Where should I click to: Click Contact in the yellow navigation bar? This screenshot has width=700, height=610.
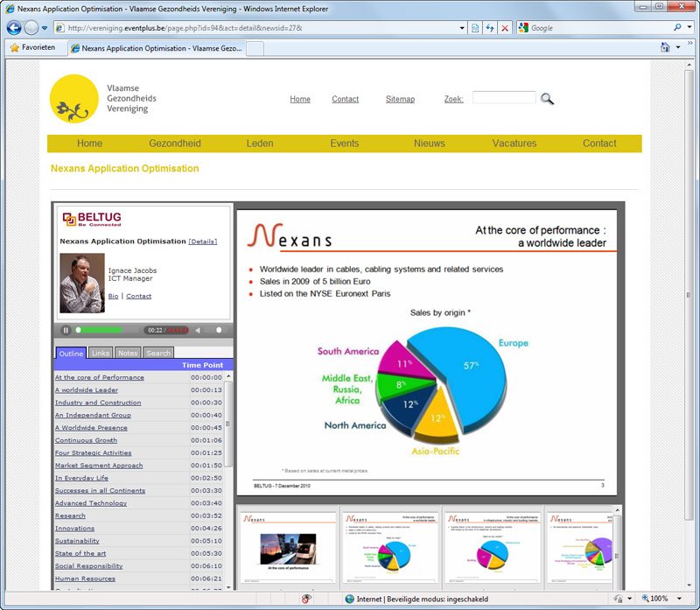(x=599, y=144)
